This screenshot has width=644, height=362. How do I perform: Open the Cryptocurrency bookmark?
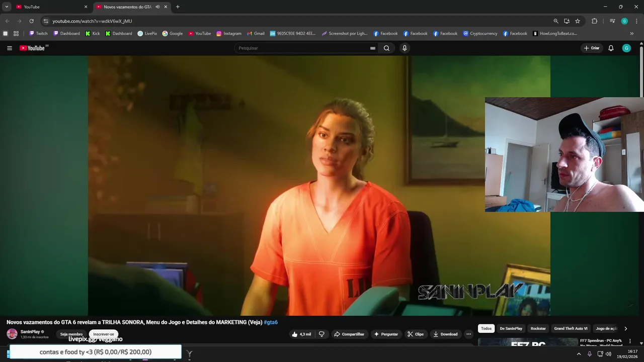(480, 34)
